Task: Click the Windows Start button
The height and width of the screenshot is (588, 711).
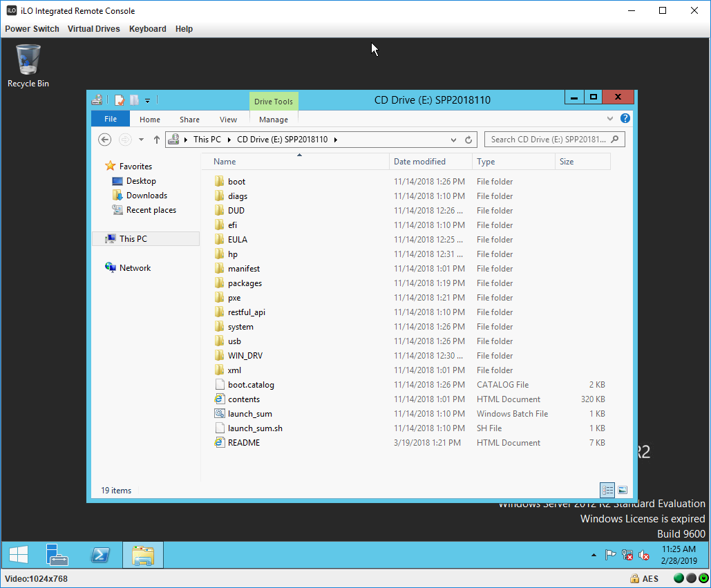Action: click(19, 555)
